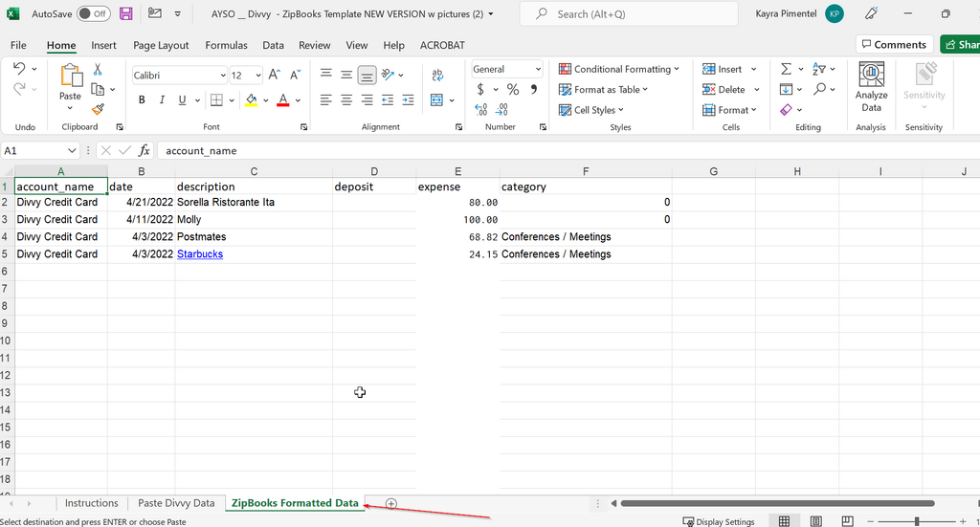This screenshot has width=980, height=527.
Task: Click the Merge & Center icon
Action: pyautogui.click(x=437, y=99)
